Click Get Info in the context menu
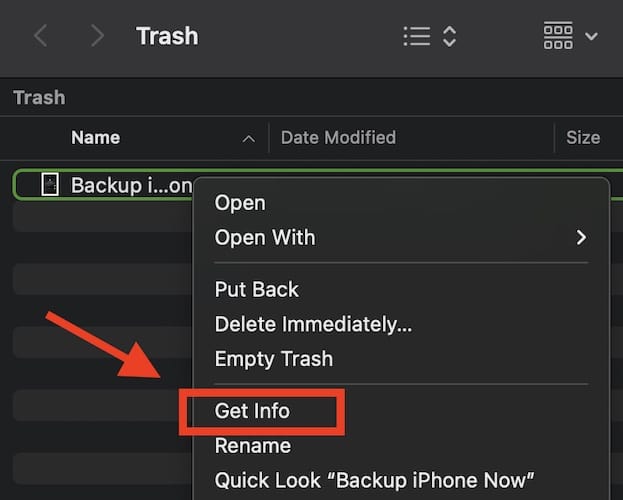This screenshot has height=500, width=623. (x=252, y=411)
